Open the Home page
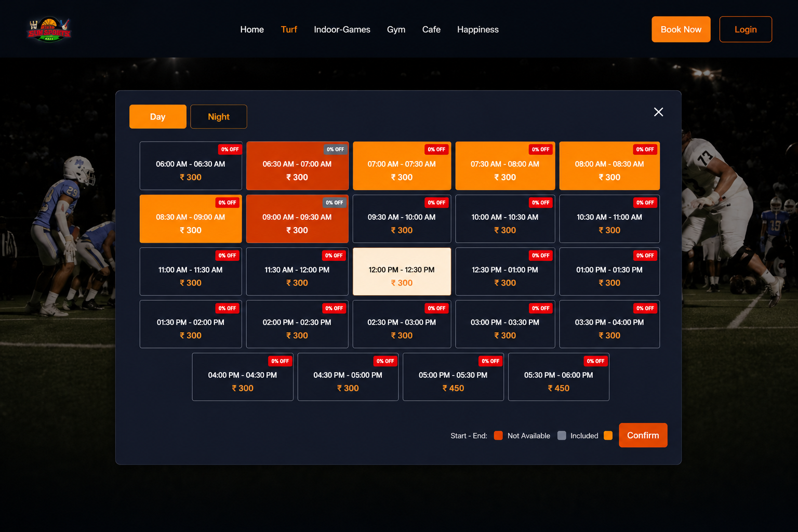Viewport: 798px width, 532px height. pyautogui.click(x=252, y=30)
